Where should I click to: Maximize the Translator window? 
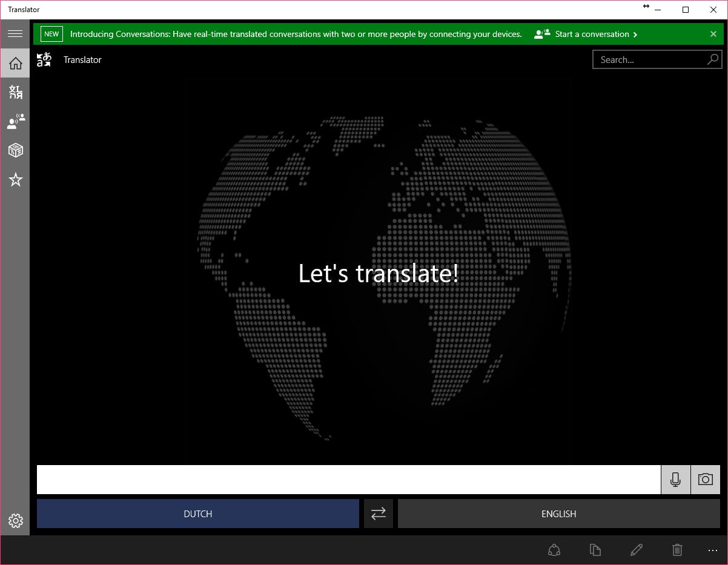[686, 10]
